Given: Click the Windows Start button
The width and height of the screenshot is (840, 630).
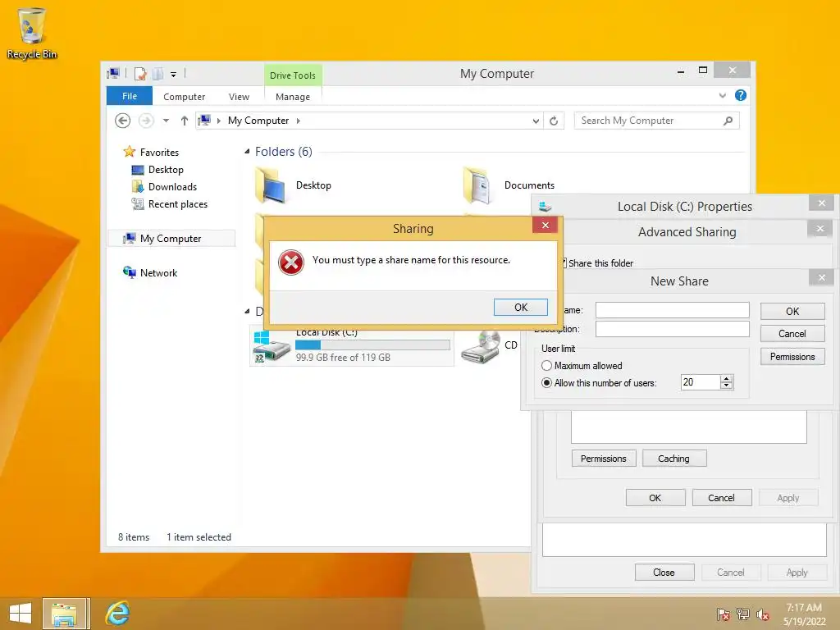Looking at the screenshot, I should 21,614.
